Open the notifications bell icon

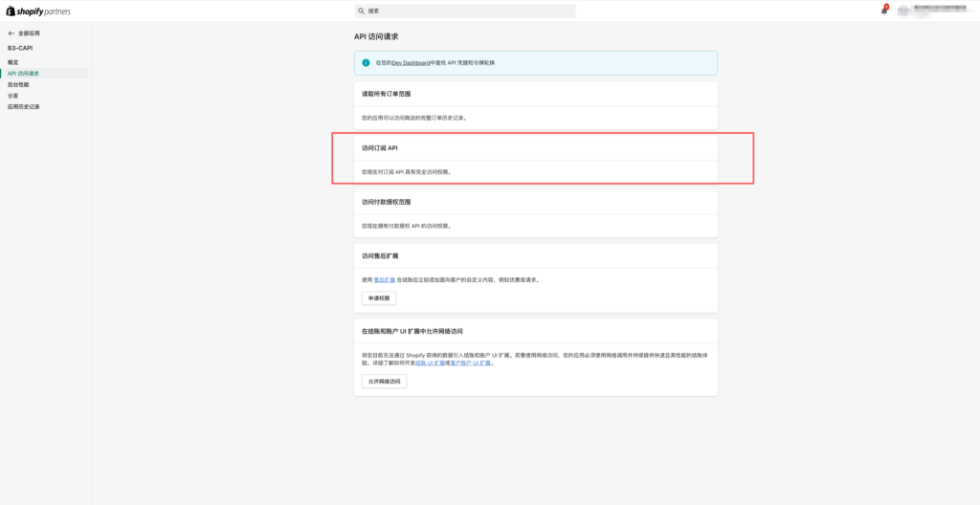pos(883,11)
